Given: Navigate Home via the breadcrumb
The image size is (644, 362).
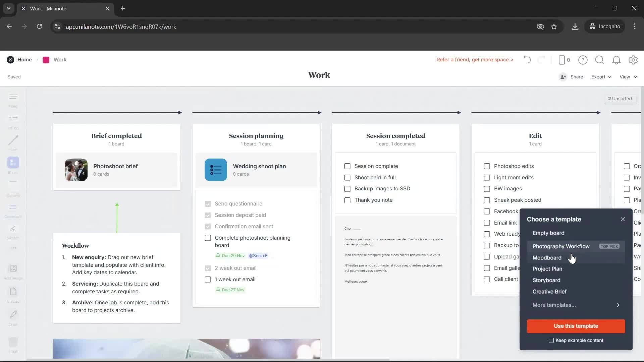Looking at the screenshot, I should [x=25, y=60].
